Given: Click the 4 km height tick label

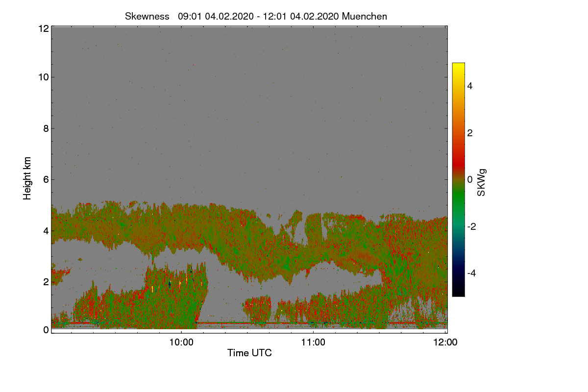Looking at the screenshot, I should [46, 230].
